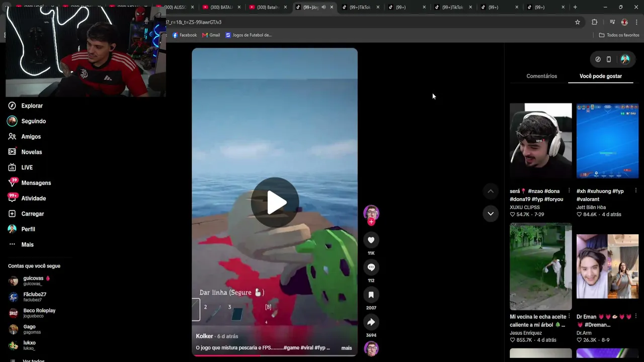Click the Carregar upload plus icon
The height and width of the screenshot is (362, 644).
pos(12,214)
